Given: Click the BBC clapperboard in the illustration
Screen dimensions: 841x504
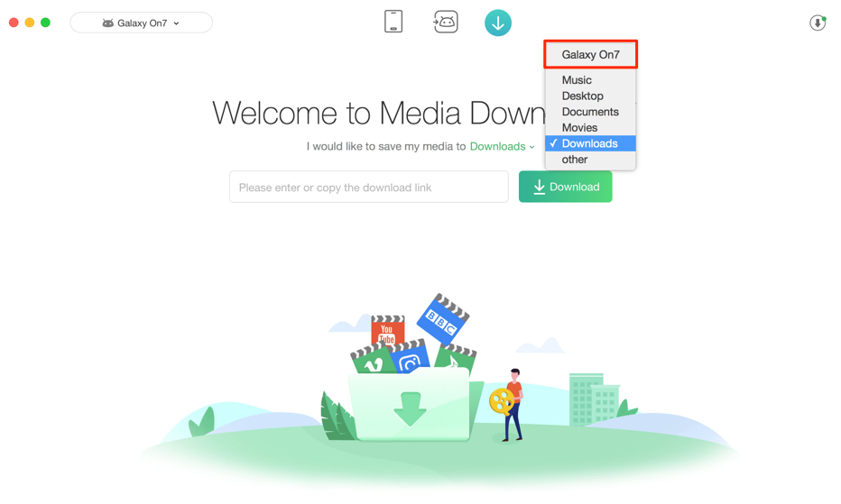Looking at the screenshot, I should 443,318.
